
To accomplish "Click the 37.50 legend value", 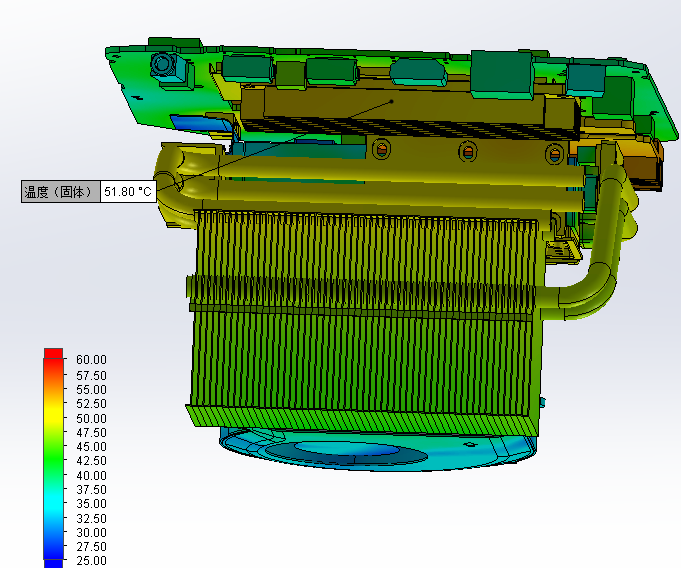I will coord(91,489).
